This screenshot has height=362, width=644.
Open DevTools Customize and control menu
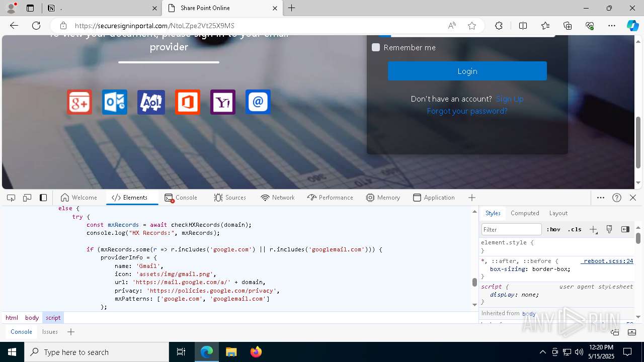click(601, 198)
